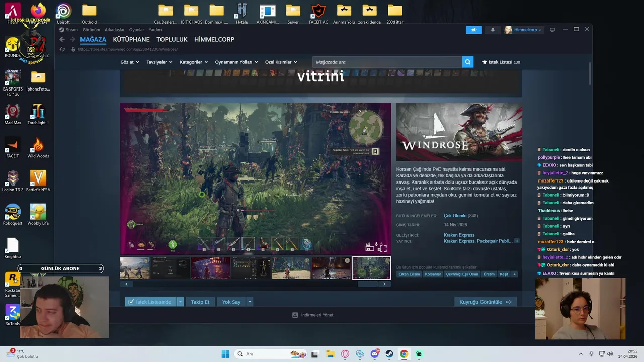Open İstek Listesi wishlist link
The width and height of the screenshot is (644, 362).
501,62
